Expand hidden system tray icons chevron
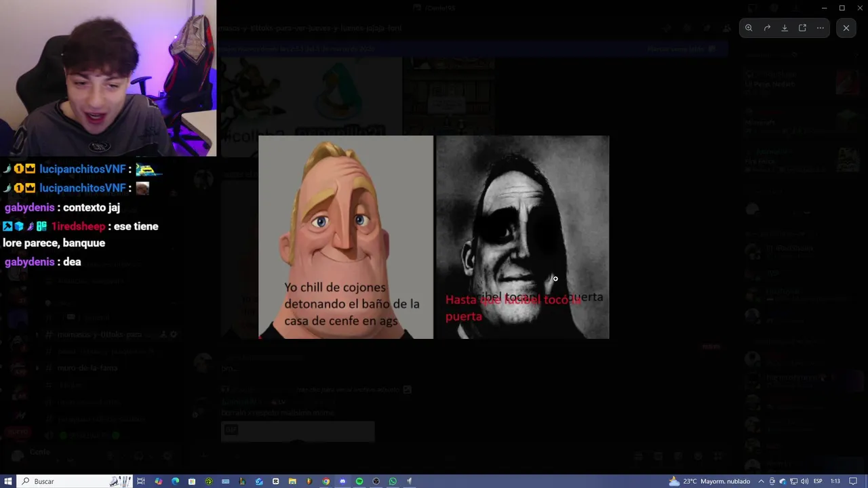The width and height of the screenshot is (868, 488). click(x=761, y=481)
